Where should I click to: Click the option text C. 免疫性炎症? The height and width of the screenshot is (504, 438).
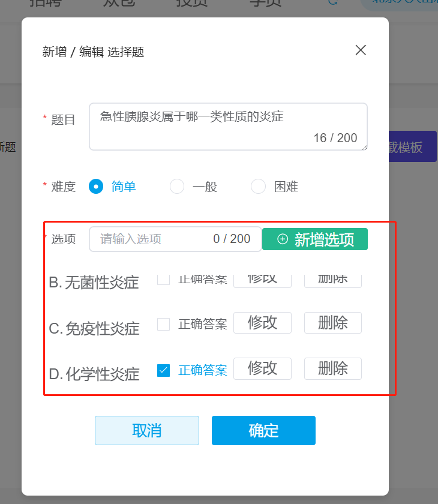pos(94,329)
